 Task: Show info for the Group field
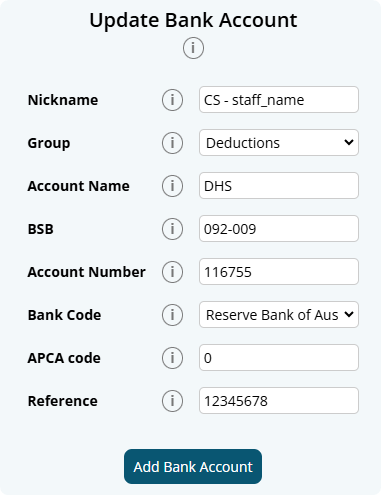[x=172, y=143]
